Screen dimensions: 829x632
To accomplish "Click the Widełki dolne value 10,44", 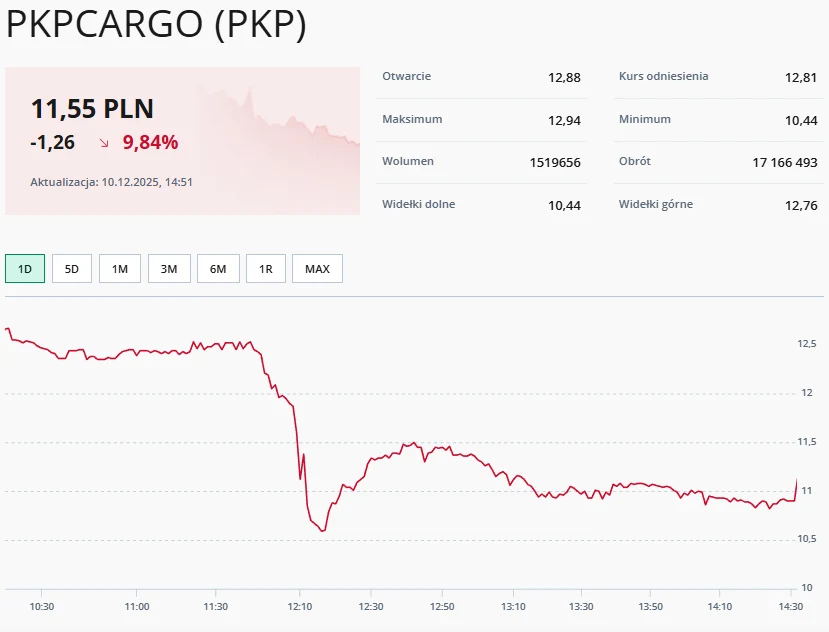I will point(566,203).
